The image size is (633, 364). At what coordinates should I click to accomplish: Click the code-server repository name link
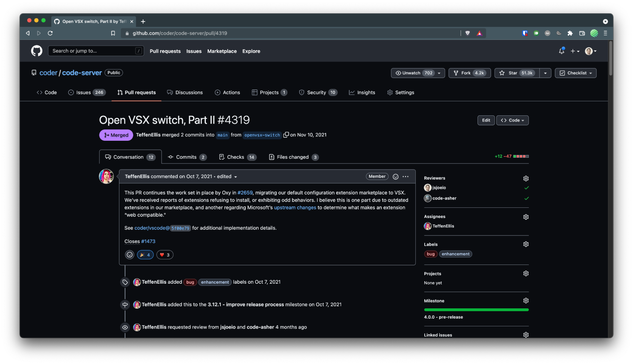pos(82,73)
